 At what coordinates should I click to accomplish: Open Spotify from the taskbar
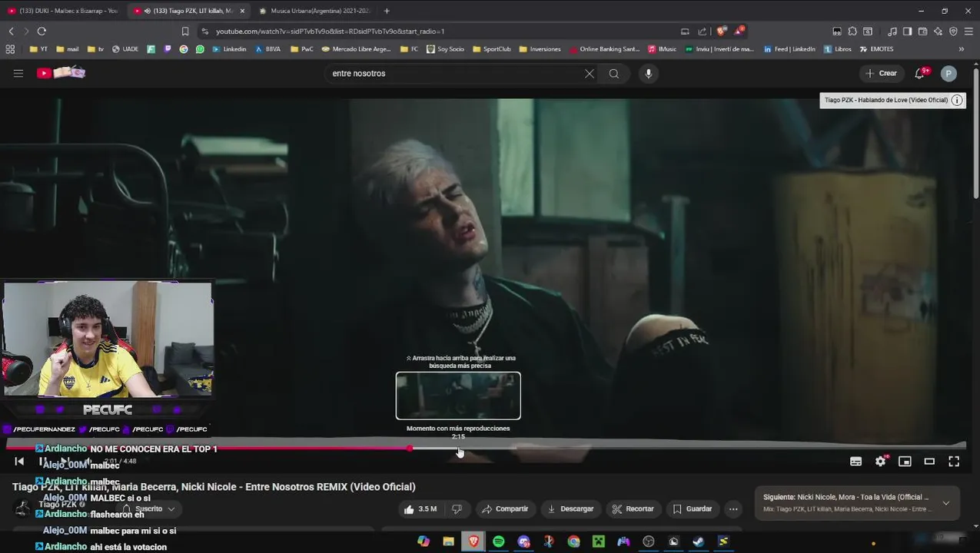pyautogui.click(x=499, y=541)
